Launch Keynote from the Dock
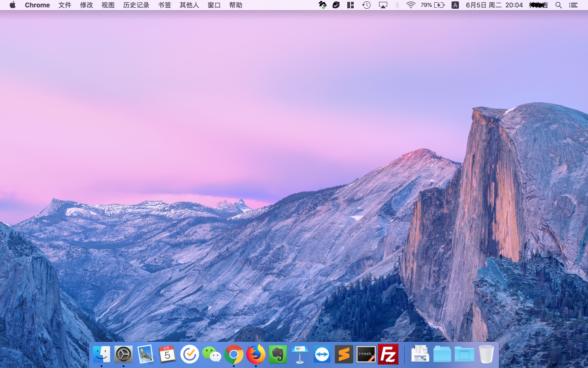The width and height of the screenshot is (588, 368). 300,354
